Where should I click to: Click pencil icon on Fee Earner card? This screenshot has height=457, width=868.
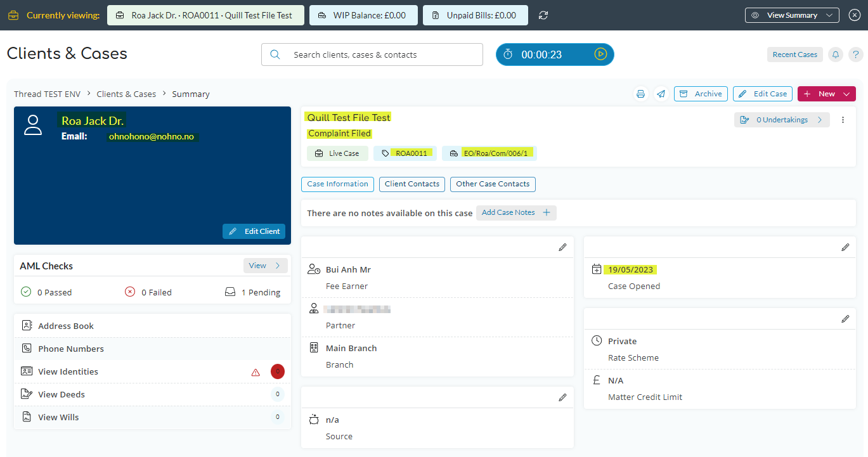(562, 247)
